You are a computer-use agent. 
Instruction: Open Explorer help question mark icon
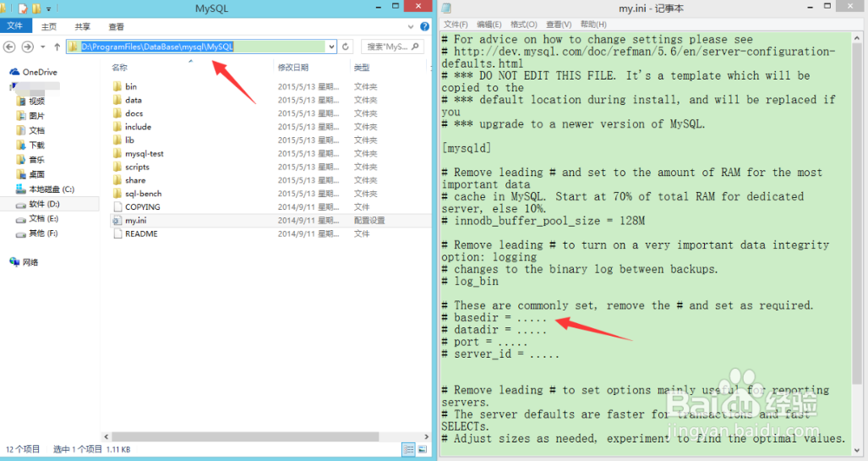coord(424,27)
